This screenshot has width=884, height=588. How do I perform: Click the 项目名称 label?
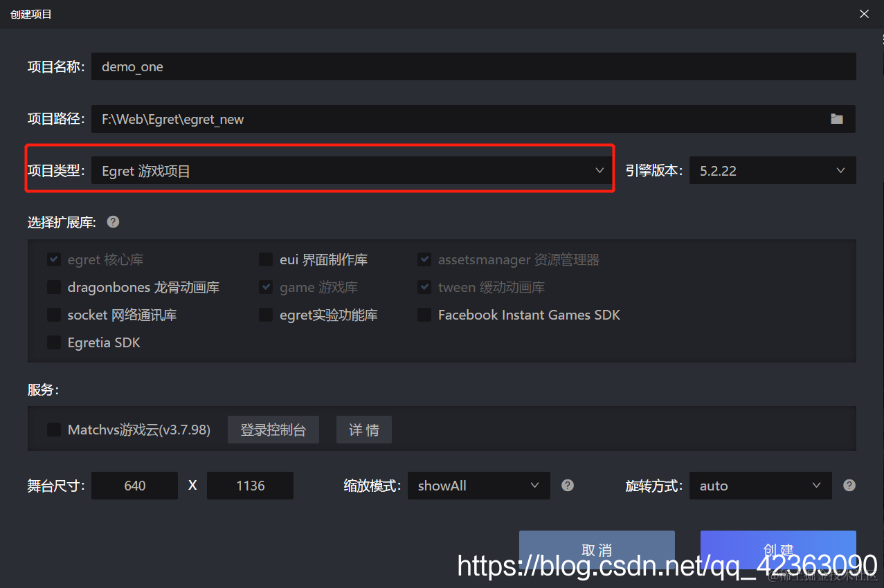coord(56,66)
